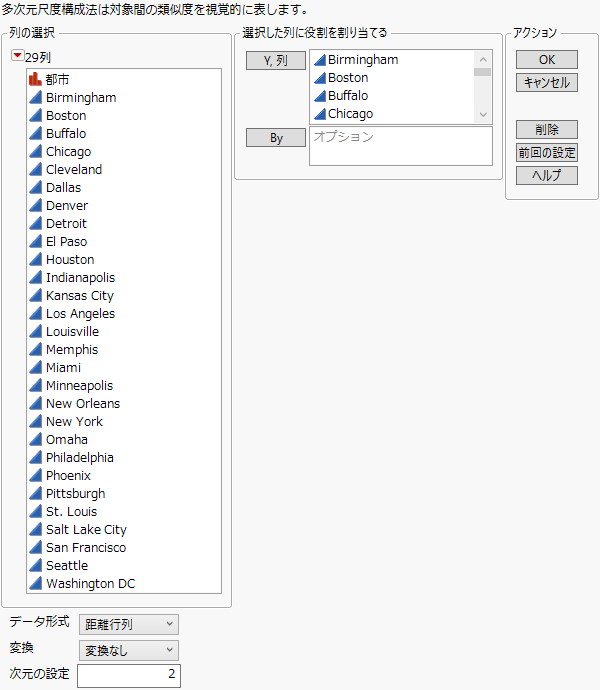Click the blue icon next to Cleveland

point(35,169)
